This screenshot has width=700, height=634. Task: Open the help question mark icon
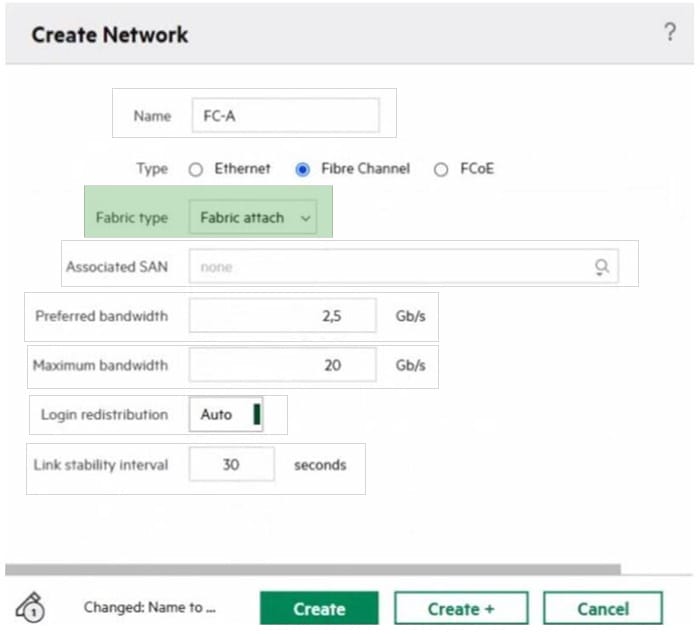[x=670, y=32]
